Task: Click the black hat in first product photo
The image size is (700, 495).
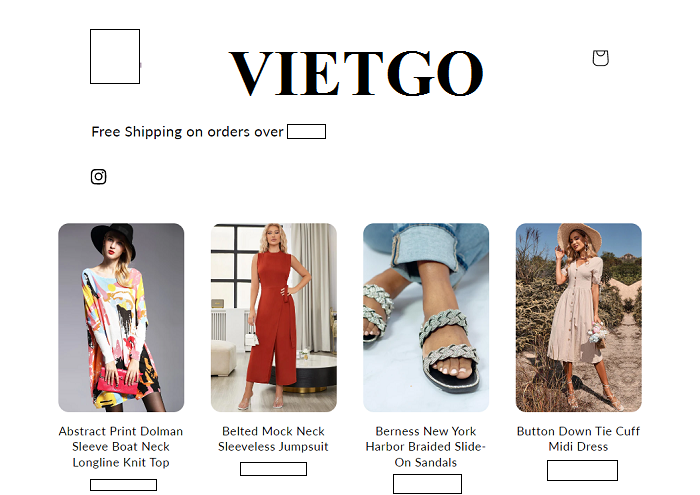Action: pyautogui.click(x=114, y=240)
